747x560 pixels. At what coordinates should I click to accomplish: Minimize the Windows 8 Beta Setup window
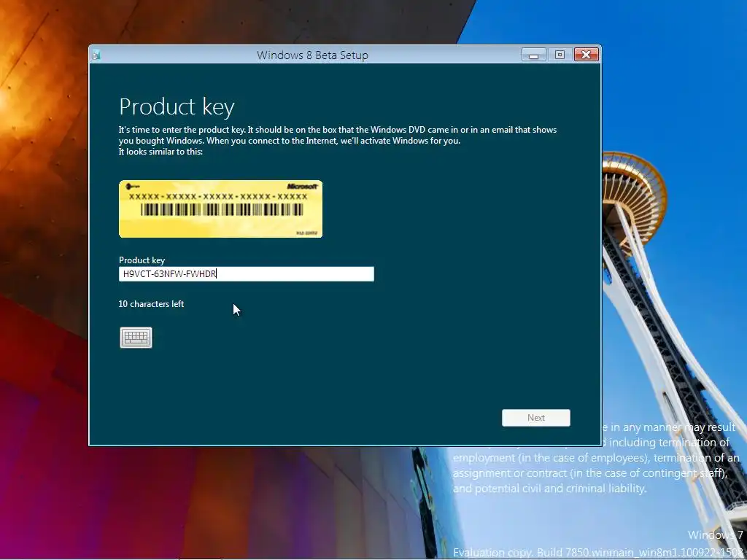tap(533, 55)
